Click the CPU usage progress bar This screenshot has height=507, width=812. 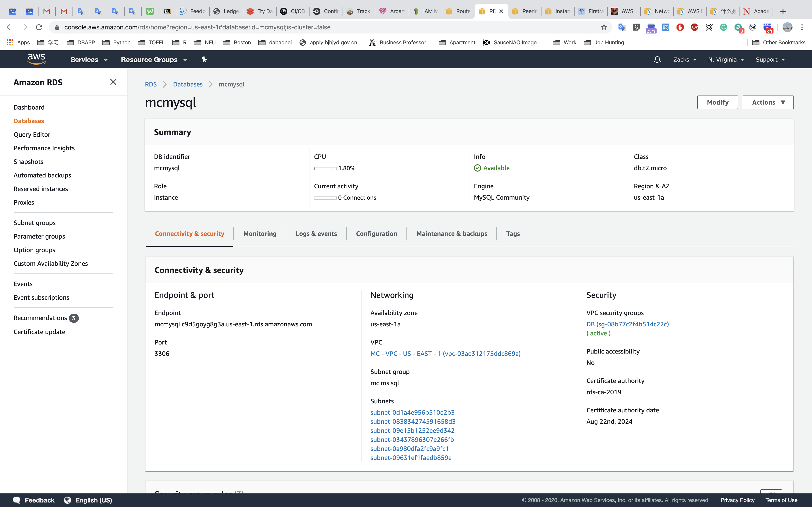click(325, 168)
